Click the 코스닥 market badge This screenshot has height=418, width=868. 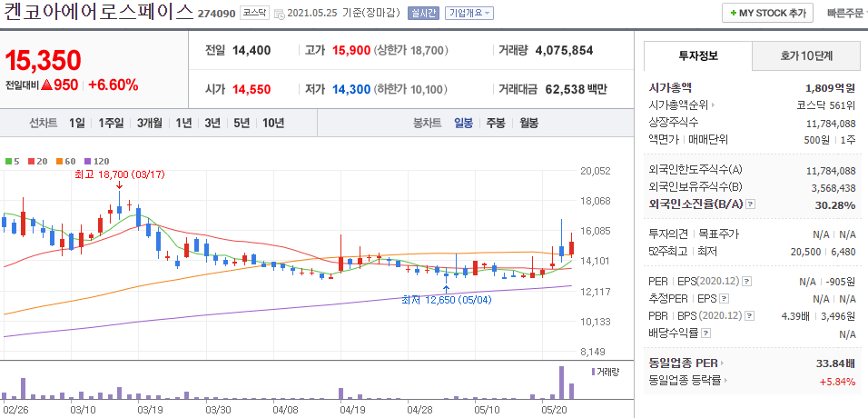[254, 13]
